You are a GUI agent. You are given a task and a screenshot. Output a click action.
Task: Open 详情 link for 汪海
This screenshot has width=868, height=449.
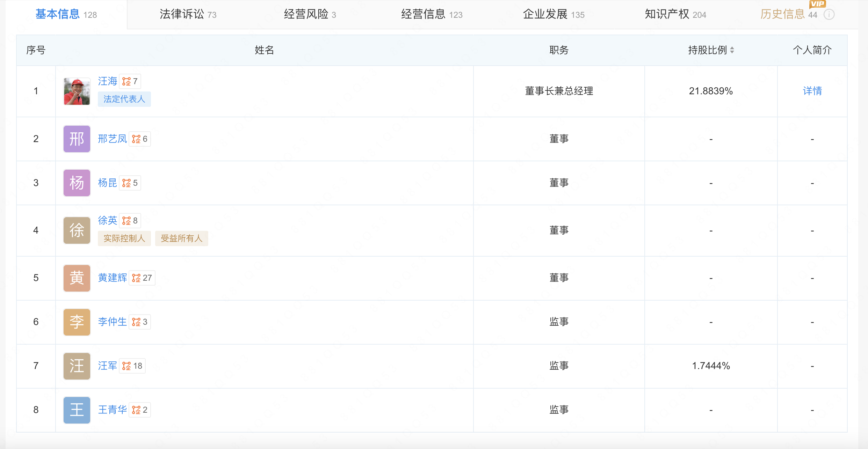(x=812, y=91)
